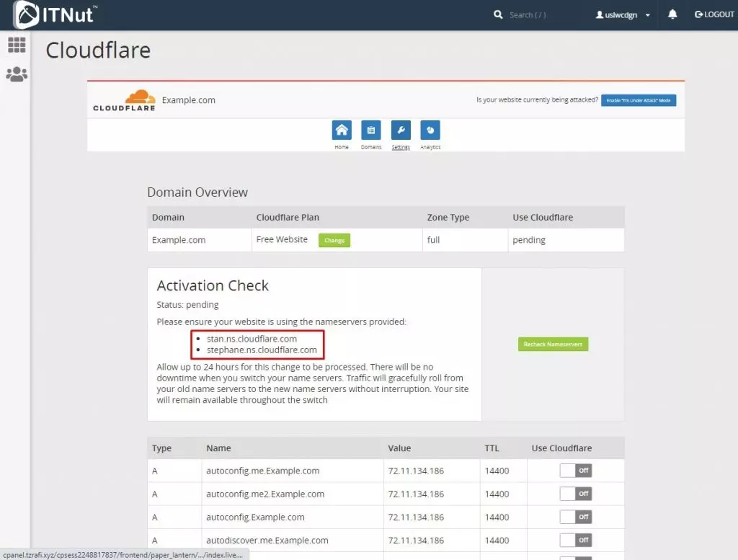Open the Cloudflare Domains icon
738x560 pixels.
tap(371, 130)
